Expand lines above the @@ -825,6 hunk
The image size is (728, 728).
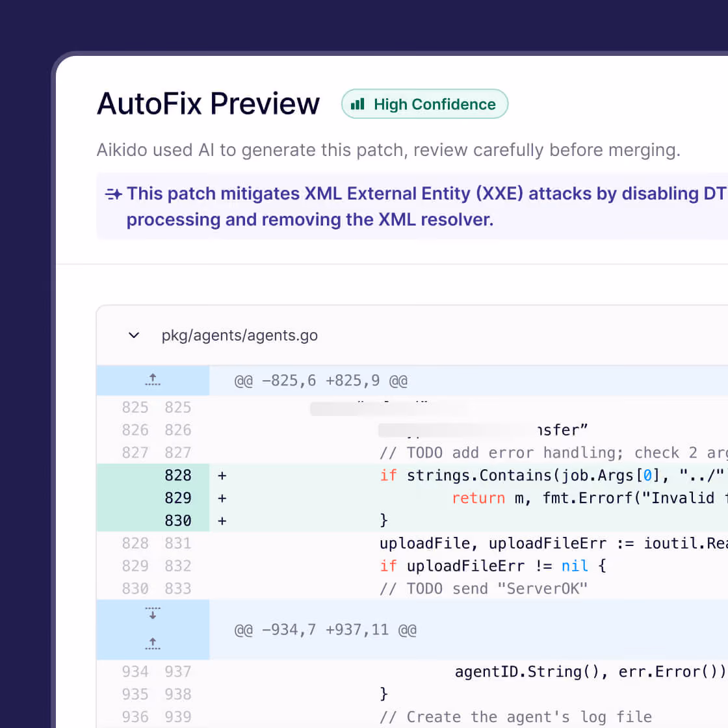pos(153,380)
